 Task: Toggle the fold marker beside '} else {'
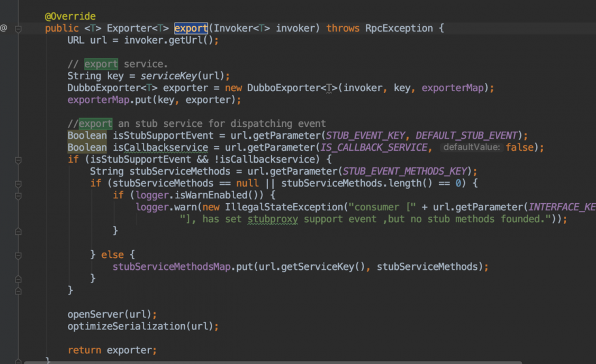[x=18, y=256]
